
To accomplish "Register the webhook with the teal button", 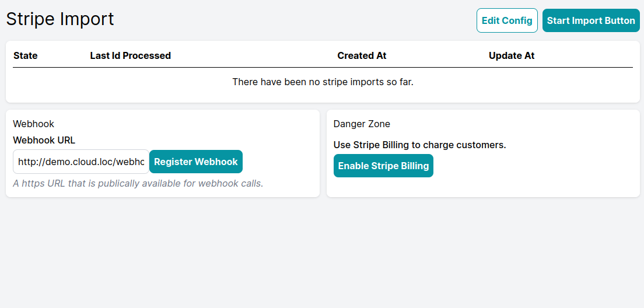I will tap(196, 162).
